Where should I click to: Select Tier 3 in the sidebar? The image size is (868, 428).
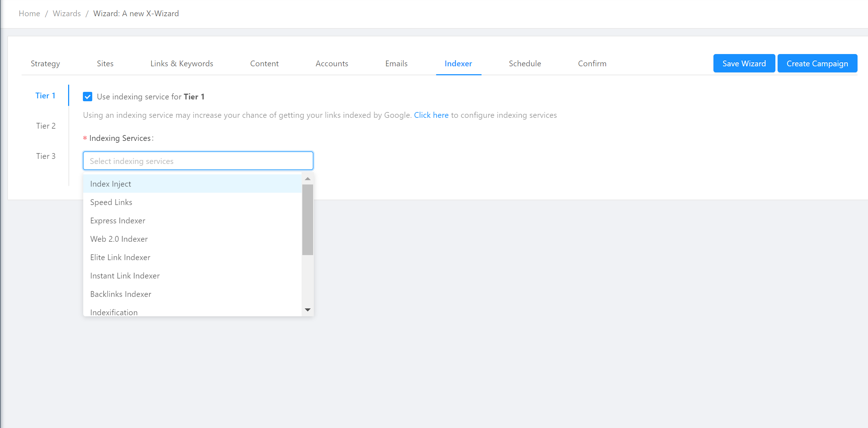point(46,156)
